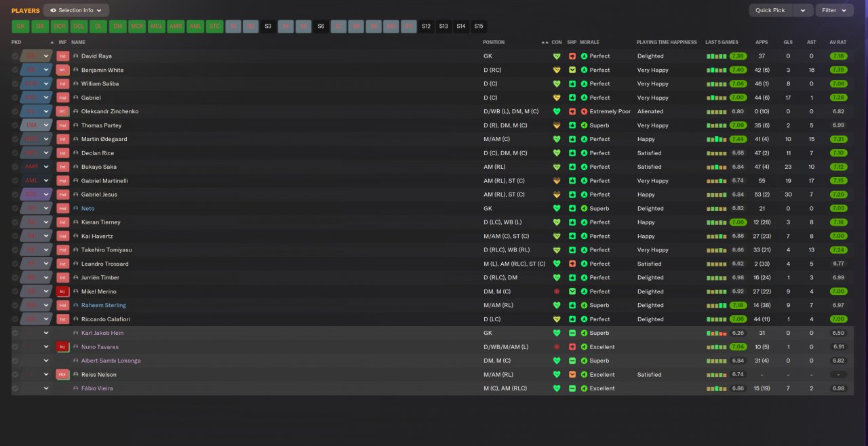The width and height of the screenshot is (868, 446).
Task: Click the GK position slot button
Action: tap(20, 26)
